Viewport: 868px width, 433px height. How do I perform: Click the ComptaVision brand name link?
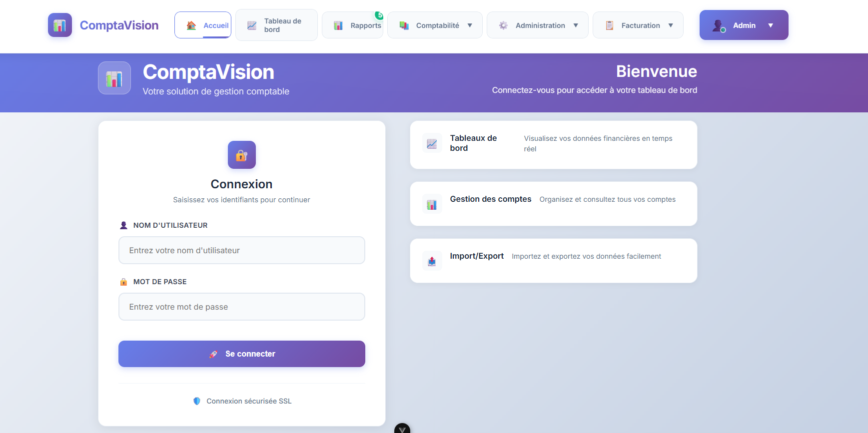point(119,25)
